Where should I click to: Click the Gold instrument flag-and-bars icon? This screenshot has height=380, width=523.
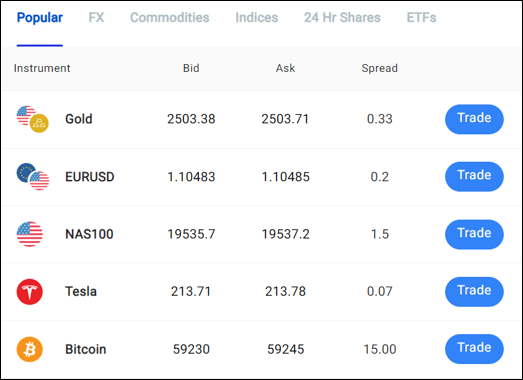tap(33, 119)
